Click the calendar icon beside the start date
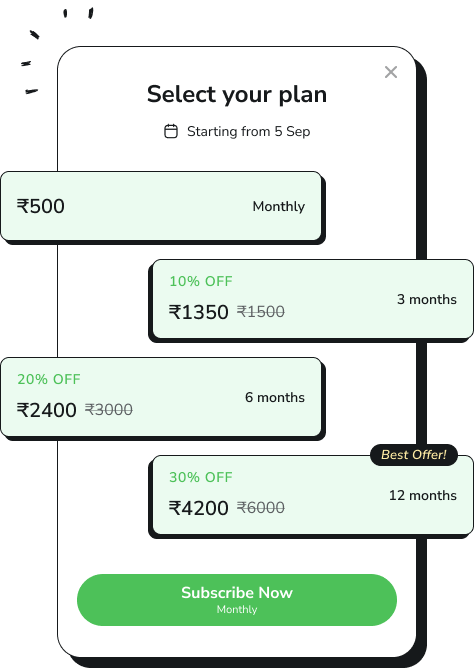Screen dimensions: 474x669 click(x=171, y=131)
